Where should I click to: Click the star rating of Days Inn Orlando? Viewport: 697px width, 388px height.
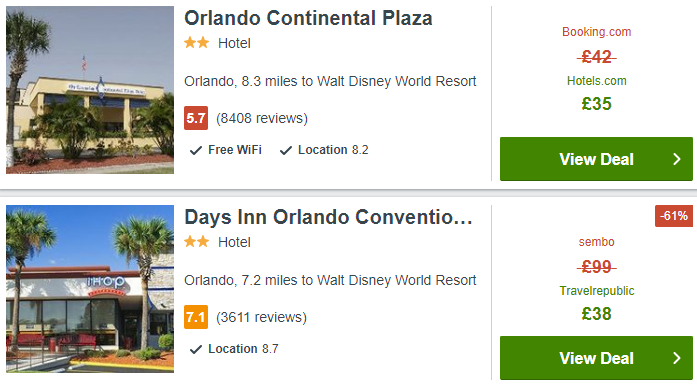tap(196, 242)
